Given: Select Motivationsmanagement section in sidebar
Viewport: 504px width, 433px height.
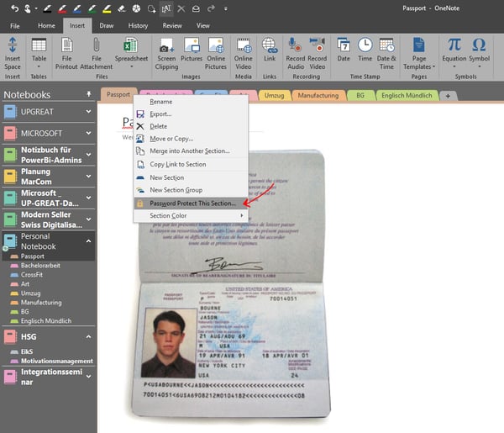Looking at the screenshot, I should click(56, 361).
